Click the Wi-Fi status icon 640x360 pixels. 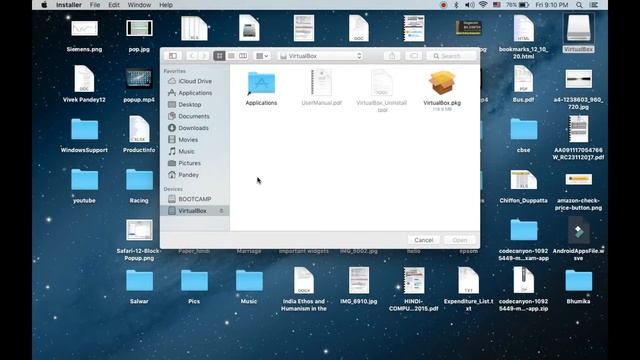click(483, 5)
